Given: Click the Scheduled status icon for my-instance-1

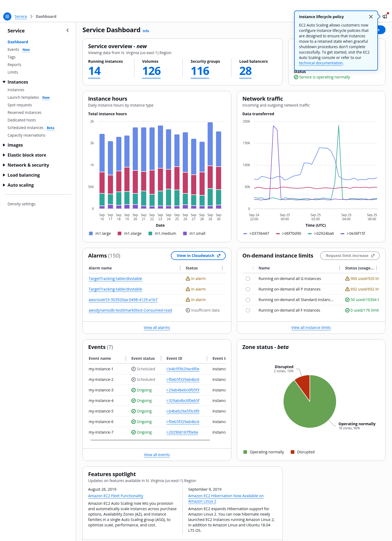Looking at the screenshot, I should tap(133, 369).
